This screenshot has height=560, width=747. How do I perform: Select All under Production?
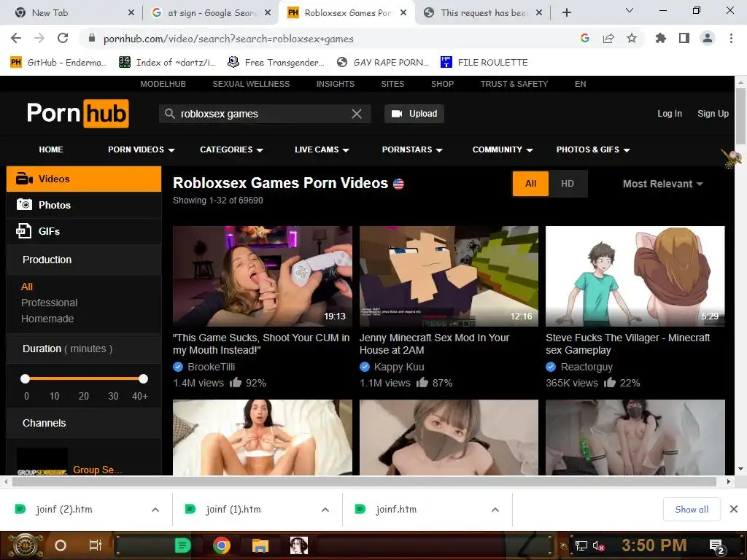27,287
